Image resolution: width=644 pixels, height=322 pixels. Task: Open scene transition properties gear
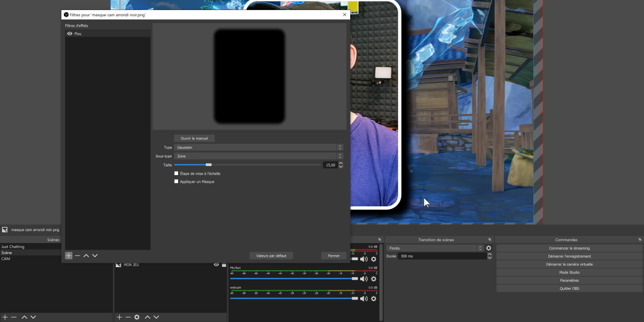[489, 248]
